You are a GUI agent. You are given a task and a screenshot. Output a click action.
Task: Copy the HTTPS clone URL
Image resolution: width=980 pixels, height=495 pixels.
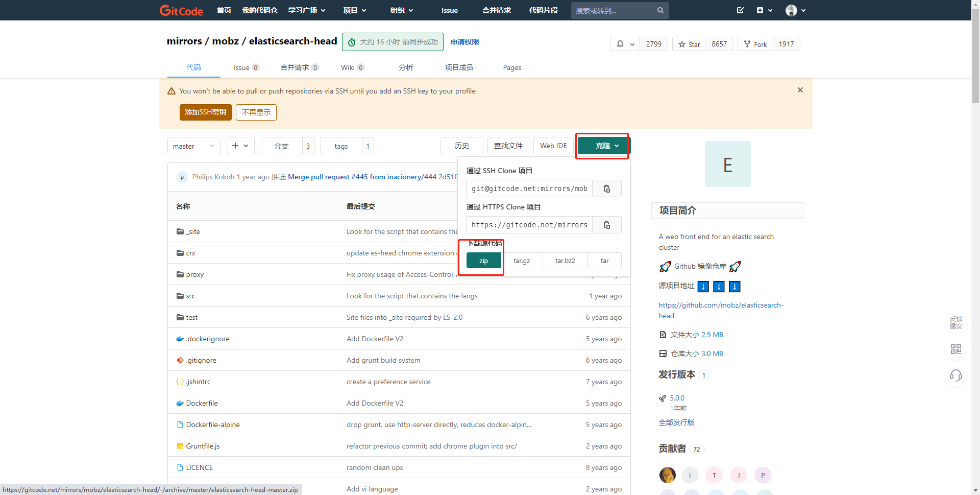tap(607, 225)
